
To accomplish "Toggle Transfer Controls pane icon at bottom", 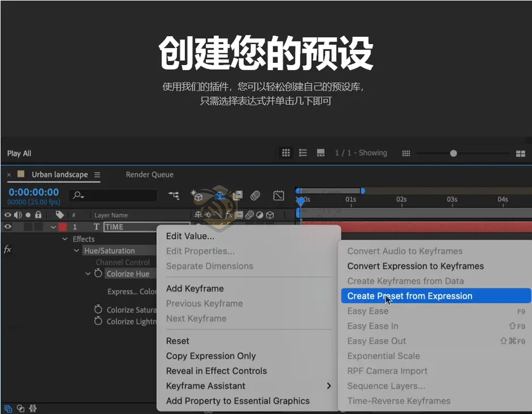I will click(x=21, y=408).
